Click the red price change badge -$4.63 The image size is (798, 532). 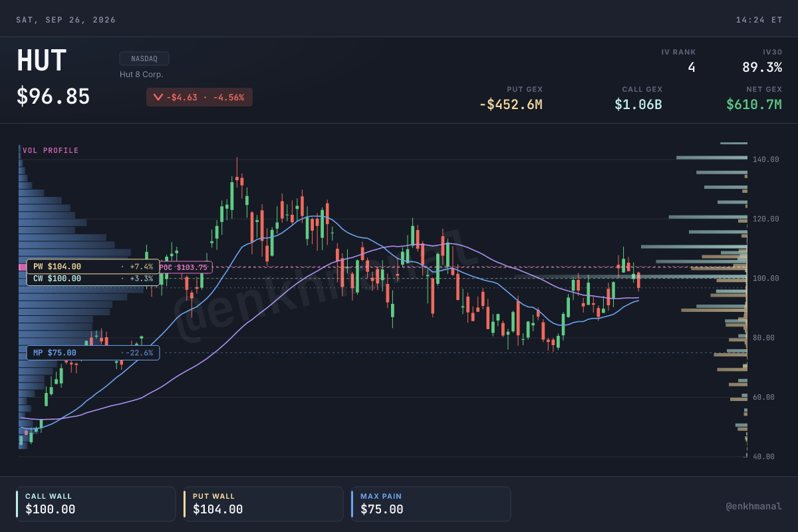(199, 97)
